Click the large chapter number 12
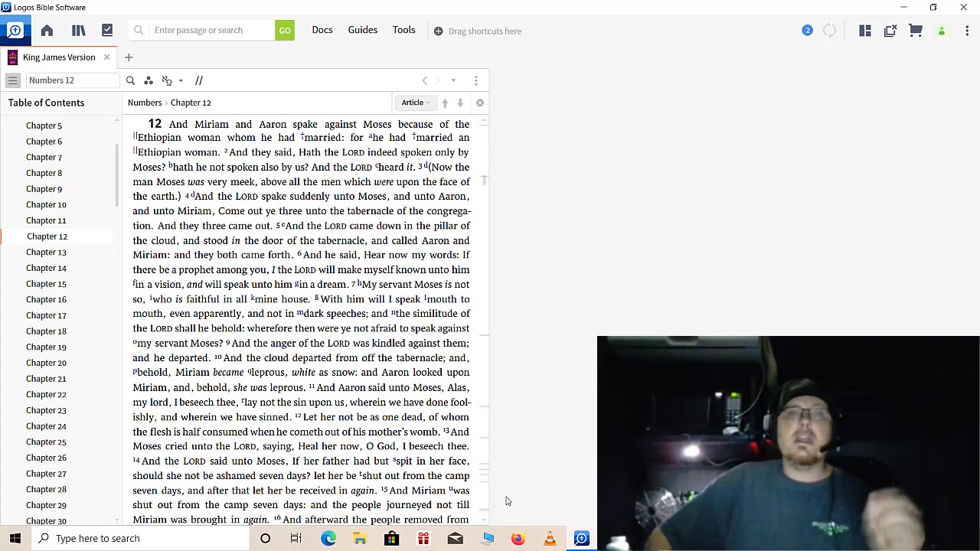The image size is (980, 551). click(x=155, y=123)
